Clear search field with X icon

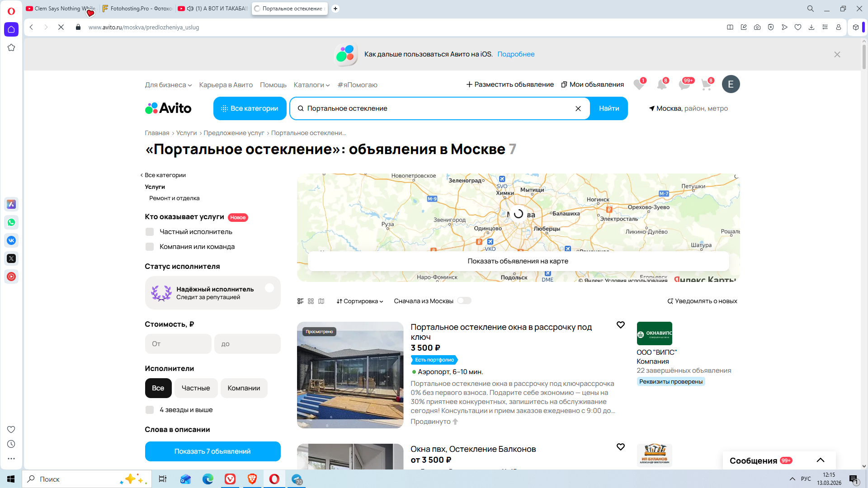[578, 108]
